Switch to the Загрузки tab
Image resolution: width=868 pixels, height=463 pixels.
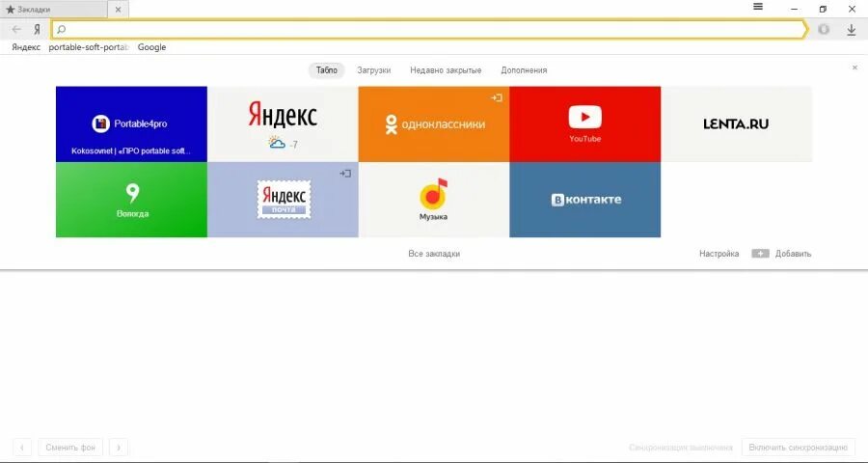click(x=373, y=70)
